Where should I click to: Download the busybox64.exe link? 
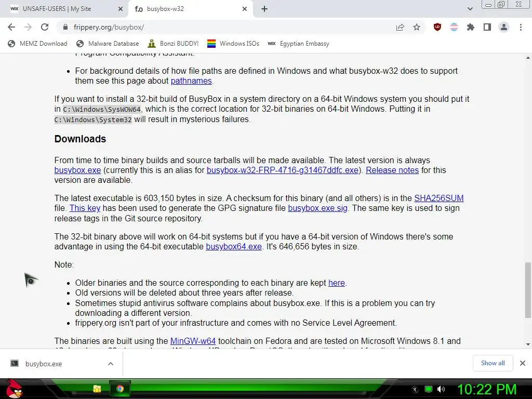[234, 246]
